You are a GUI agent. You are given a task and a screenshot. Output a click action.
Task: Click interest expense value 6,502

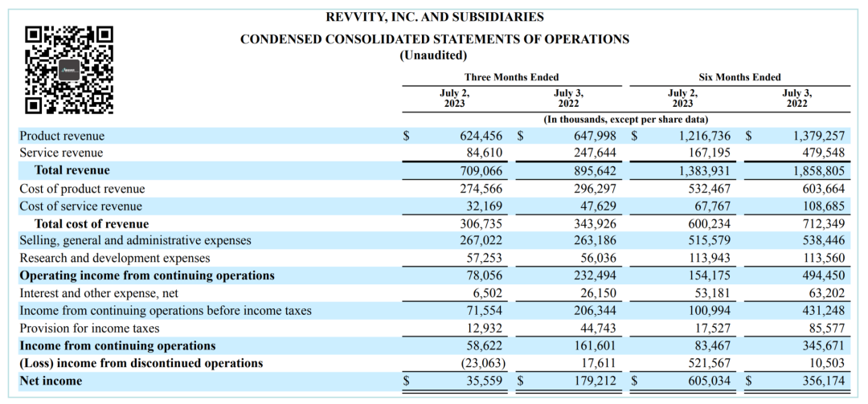488,293
